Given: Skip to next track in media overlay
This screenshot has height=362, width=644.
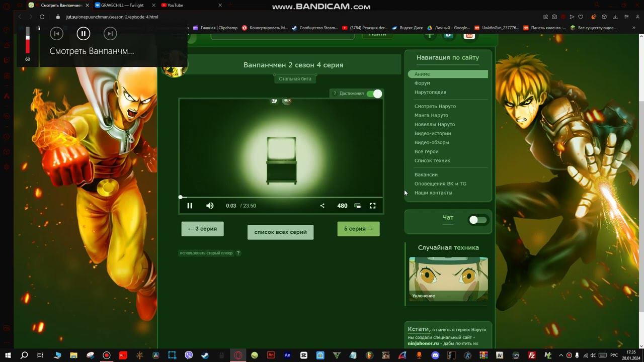Looking at the screenshot, I should pos(110,34).
